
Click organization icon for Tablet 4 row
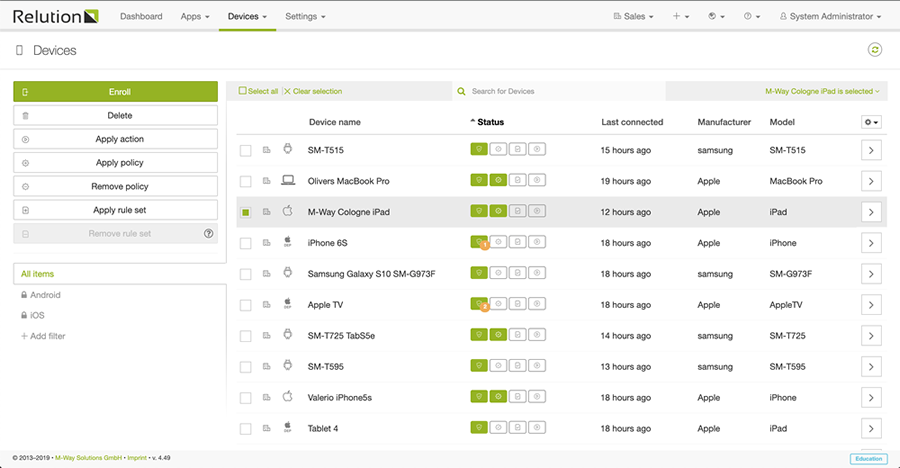[x=266, y=428]
